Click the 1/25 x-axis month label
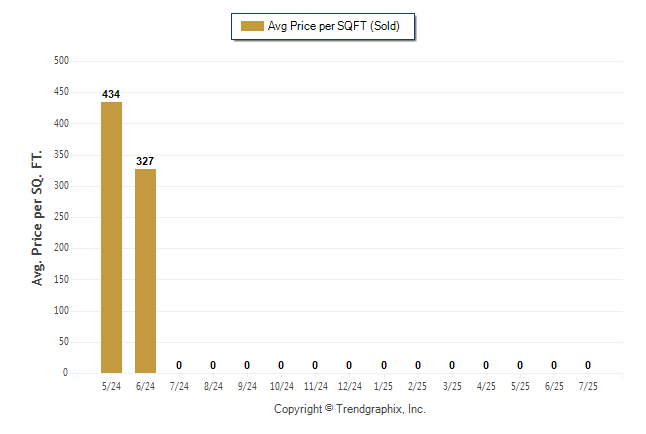The height and width of the screenshot is (434, 646). point(384,386)
